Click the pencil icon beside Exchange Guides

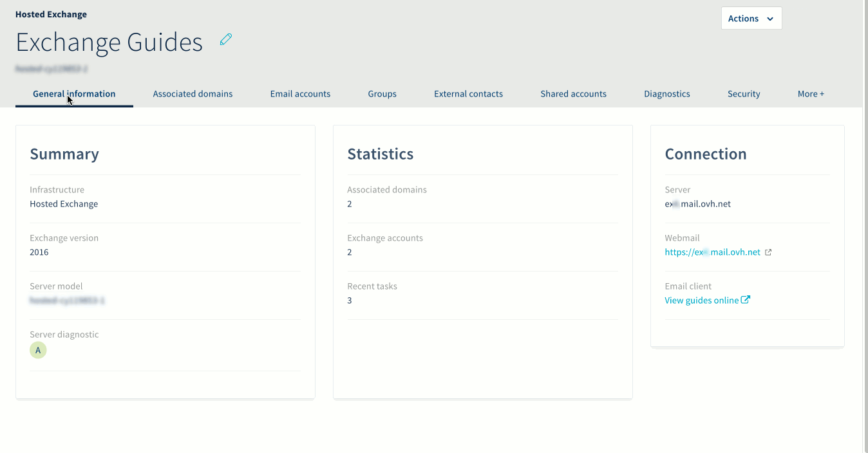click(x=225, y=40)
